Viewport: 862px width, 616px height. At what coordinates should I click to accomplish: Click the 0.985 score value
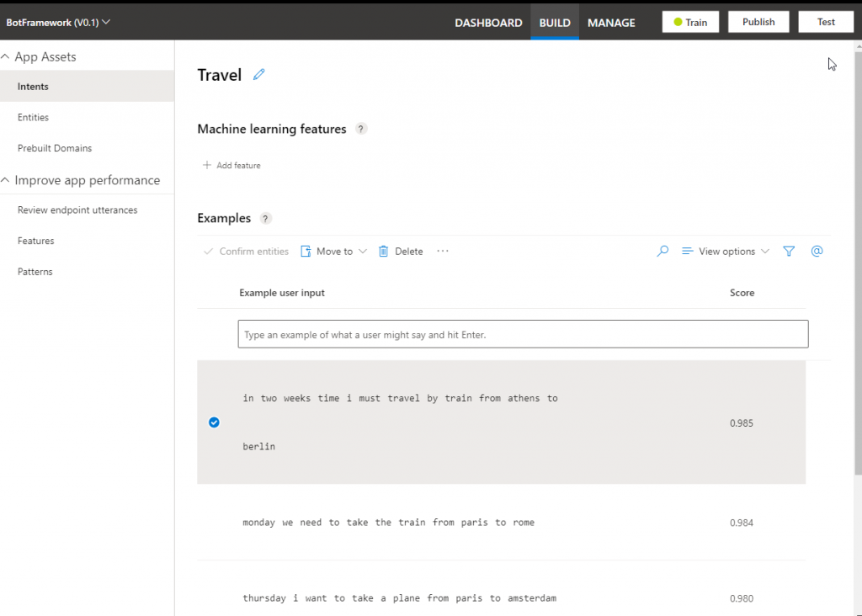pos(742,423)
